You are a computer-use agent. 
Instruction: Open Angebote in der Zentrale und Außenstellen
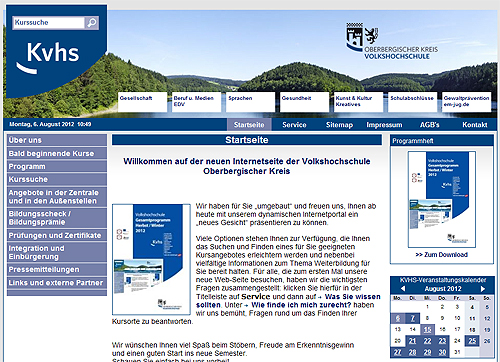coord(57,197)
